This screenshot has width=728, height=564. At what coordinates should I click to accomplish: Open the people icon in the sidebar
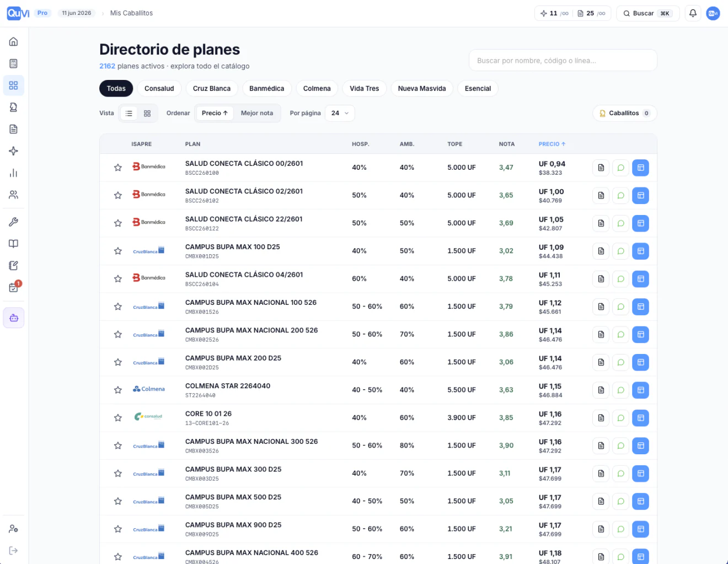[13, 195]
